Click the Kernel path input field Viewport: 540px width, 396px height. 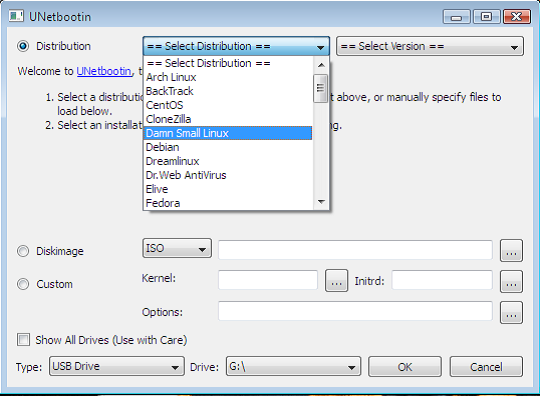tap(268, 280)
